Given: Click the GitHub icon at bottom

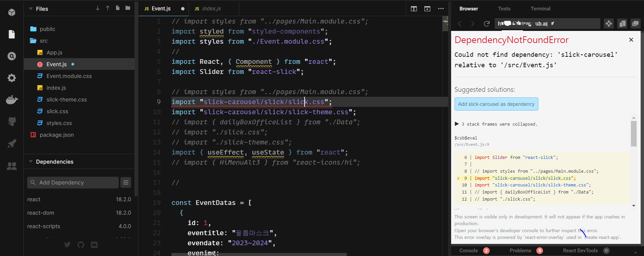Looking at the screenshot, I should tap(81, 245).
